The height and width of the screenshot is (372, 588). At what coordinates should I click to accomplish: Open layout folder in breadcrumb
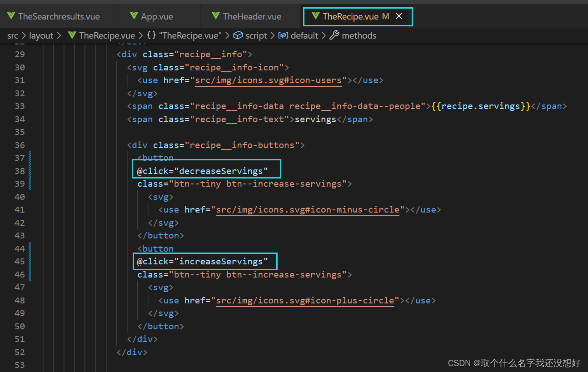pos(41,35)
